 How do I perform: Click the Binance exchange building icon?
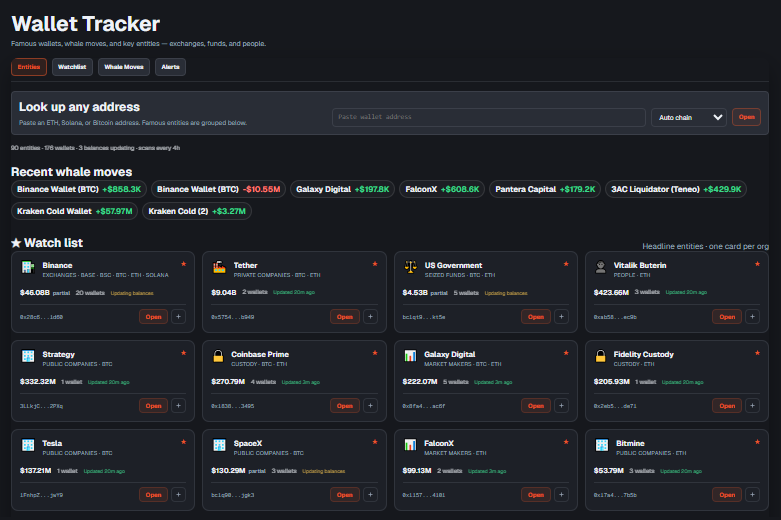pyautogui.click(x=28, y=267)
